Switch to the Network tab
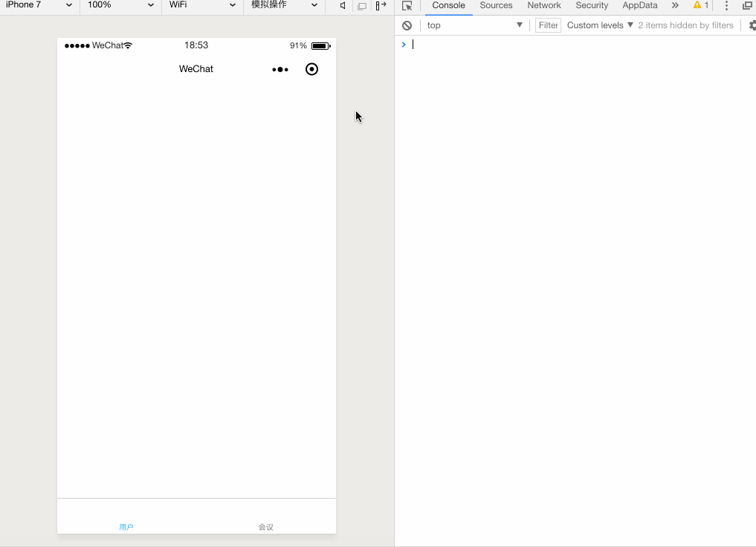Screen dimensions: 756x547 point(544,6)
